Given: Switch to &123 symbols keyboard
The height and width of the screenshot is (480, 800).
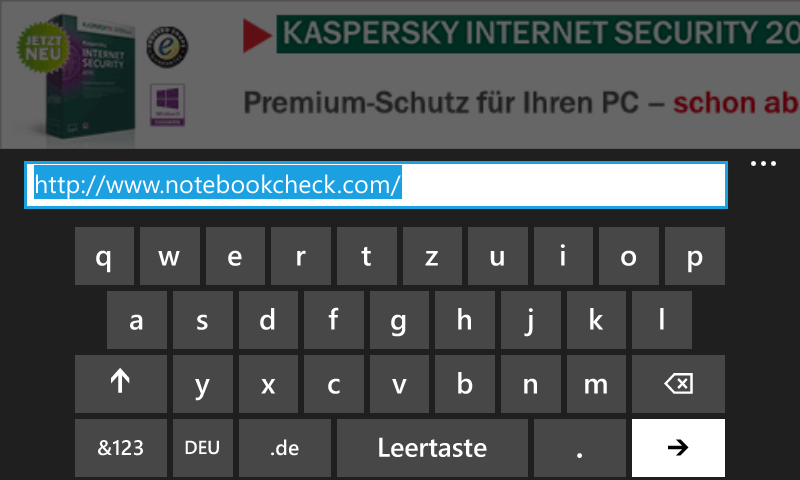Looking at the screenshot, I should (x=120, y=448).
